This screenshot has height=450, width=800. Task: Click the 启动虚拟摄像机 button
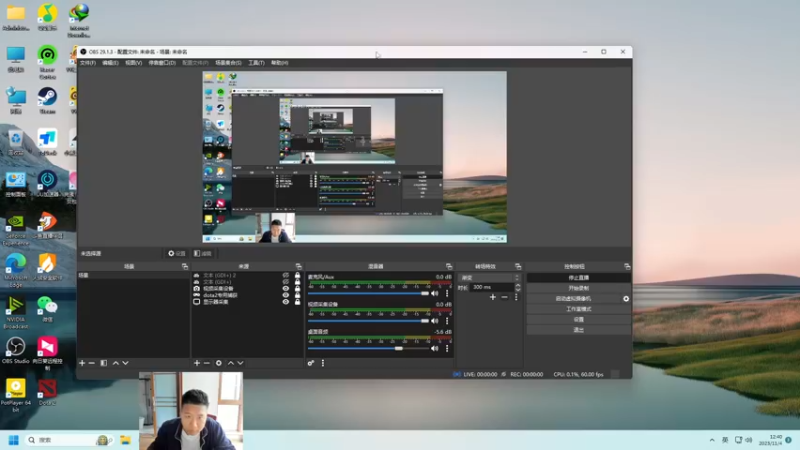pos(573,298)
